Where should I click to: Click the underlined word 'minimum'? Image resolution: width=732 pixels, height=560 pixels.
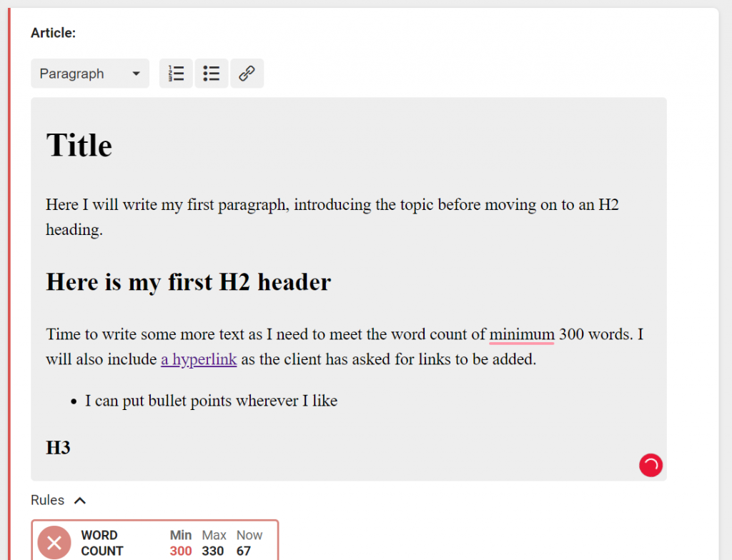[521, 334]
